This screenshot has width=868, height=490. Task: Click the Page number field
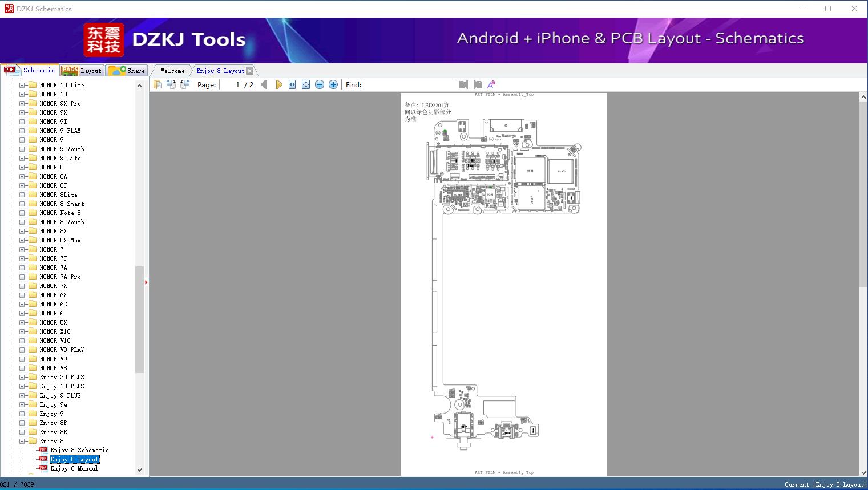[231, 84]
